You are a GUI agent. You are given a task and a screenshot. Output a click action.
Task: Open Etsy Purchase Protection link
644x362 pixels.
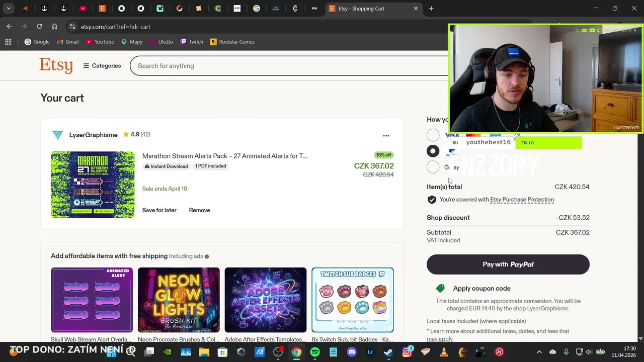(522, 200)
